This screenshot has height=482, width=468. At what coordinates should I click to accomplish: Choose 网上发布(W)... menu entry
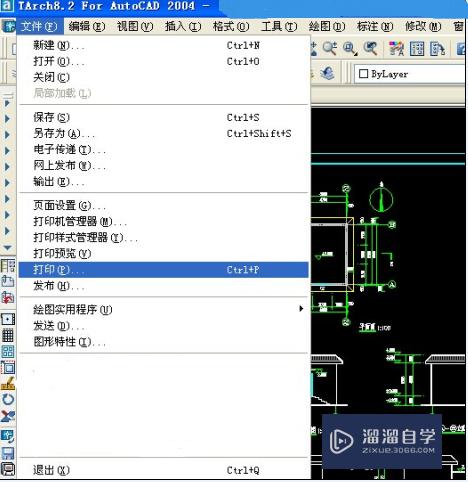[163, 165]
